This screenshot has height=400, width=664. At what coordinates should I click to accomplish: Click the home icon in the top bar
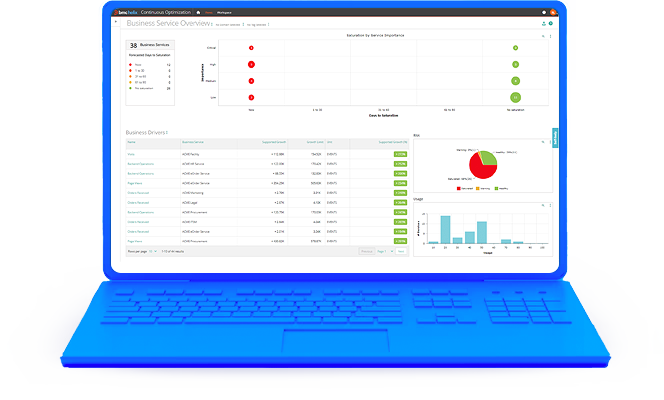point(198,11)
